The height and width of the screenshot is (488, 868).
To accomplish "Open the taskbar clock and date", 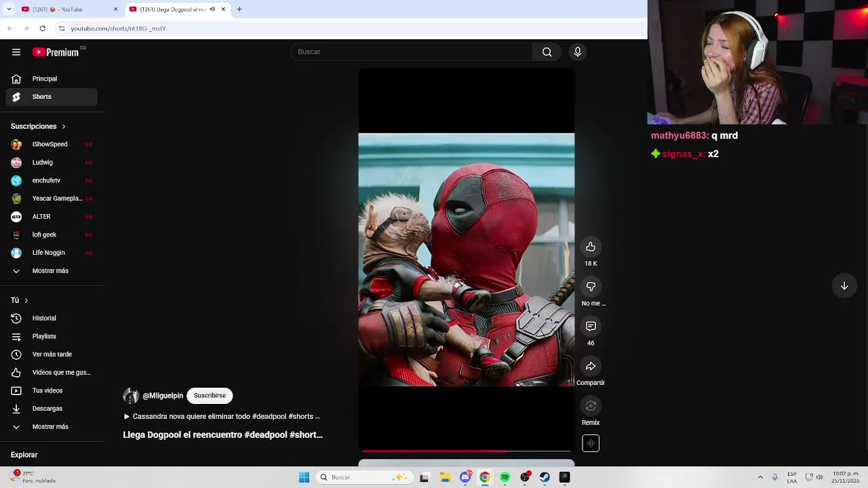I will (846, 478).
